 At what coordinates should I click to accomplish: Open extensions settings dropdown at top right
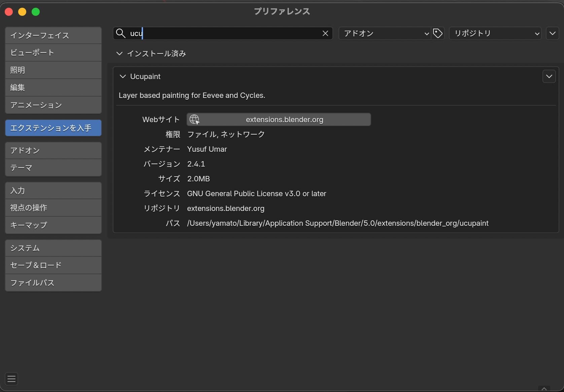552,33
